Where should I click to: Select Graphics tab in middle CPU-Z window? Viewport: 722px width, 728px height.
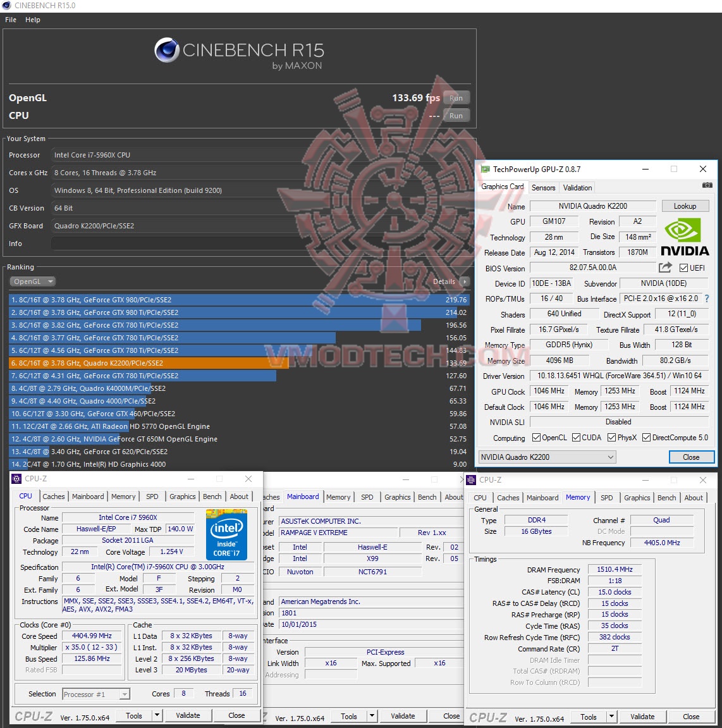(x=397, y=497)
